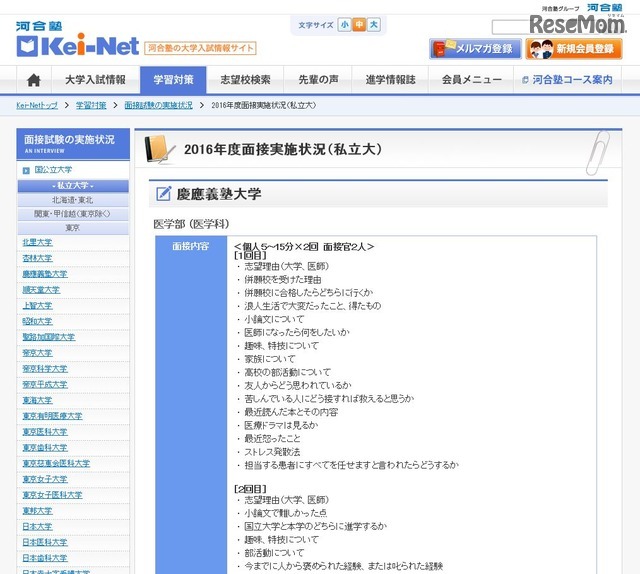
Task: Click notebook icon beside page title
Action: [160, 149]
